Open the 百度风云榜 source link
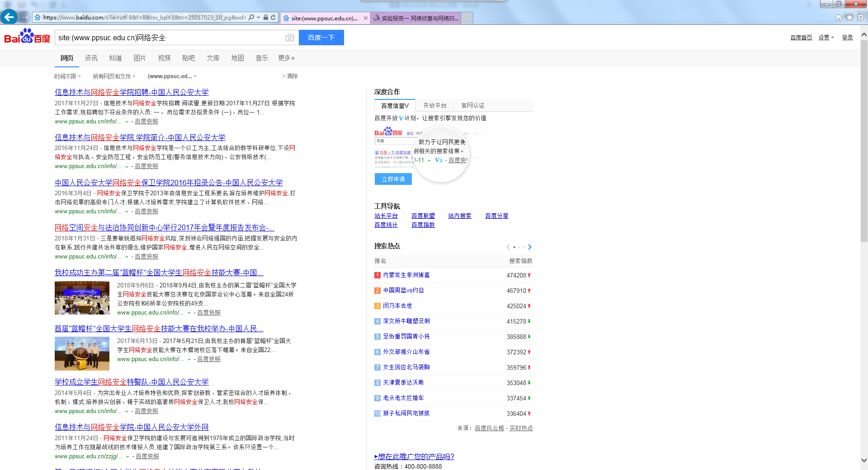Viewport: 868px width, 470px height. [x=489, y=428]
